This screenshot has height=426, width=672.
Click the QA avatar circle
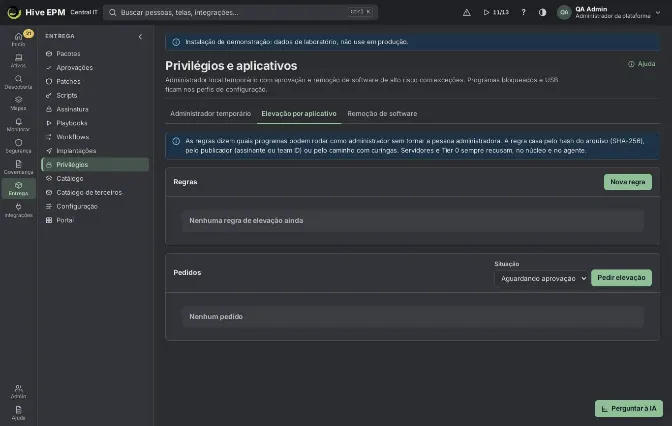click(564, 12)
